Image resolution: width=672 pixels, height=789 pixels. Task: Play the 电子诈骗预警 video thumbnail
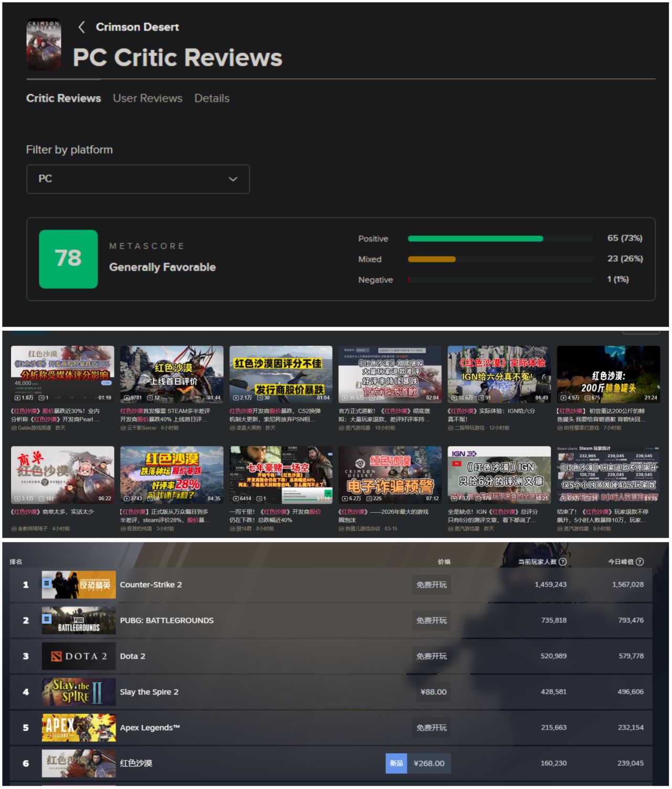[x=390, y=475]
